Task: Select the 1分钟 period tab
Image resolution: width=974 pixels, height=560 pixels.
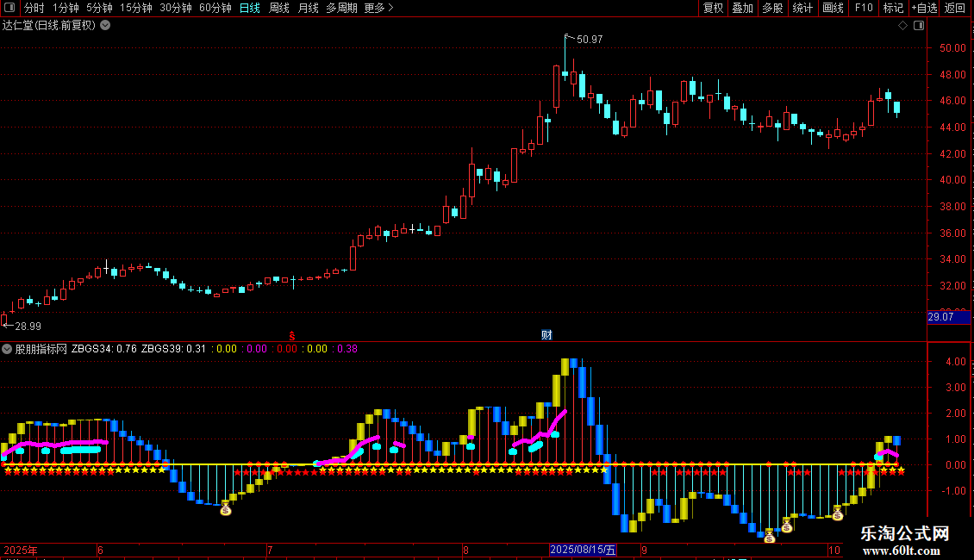Action: pos(66,8)
